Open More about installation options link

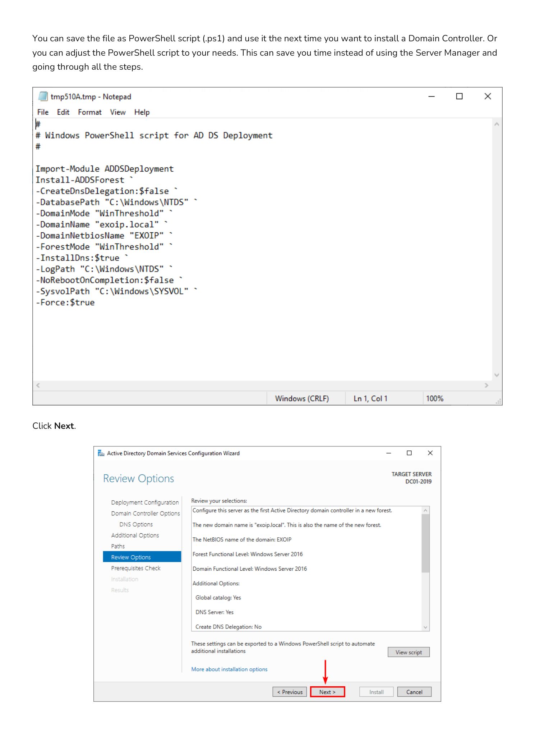229,669
